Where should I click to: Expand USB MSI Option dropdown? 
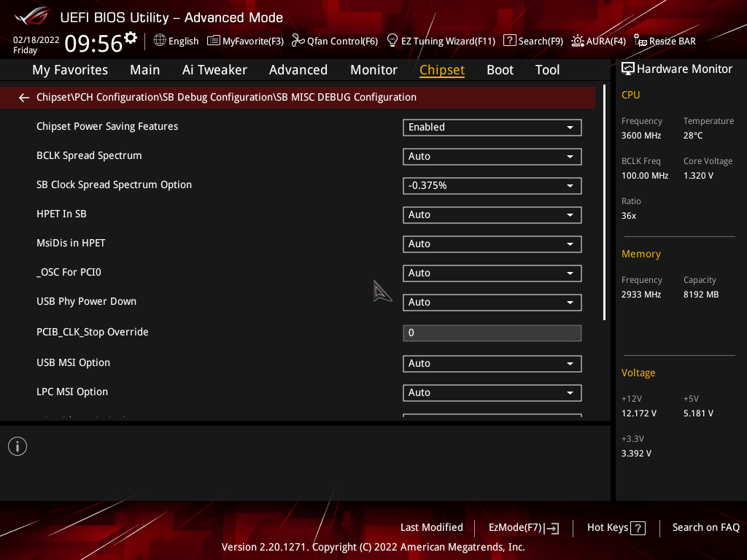click(x=492, y=363)
